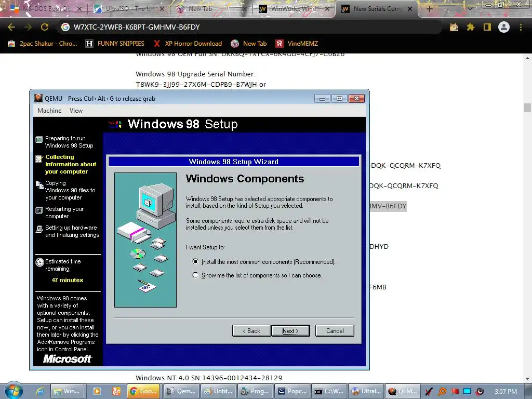532x399 pixels.
Task: Switch to the Popc... taskbar button
Action: click(292, 391)
